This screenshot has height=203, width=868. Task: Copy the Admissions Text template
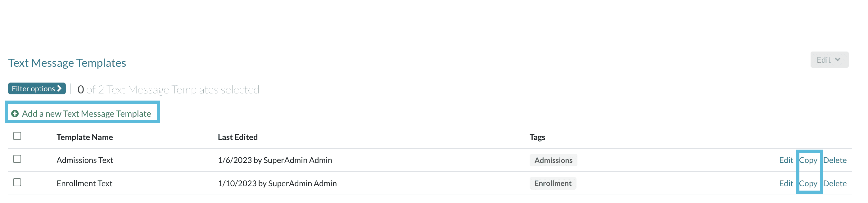808,160
